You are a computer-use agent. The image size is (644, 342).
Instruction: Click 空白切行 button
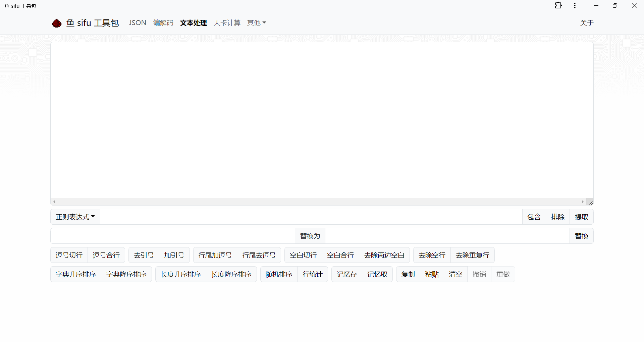tap(304, 255)
